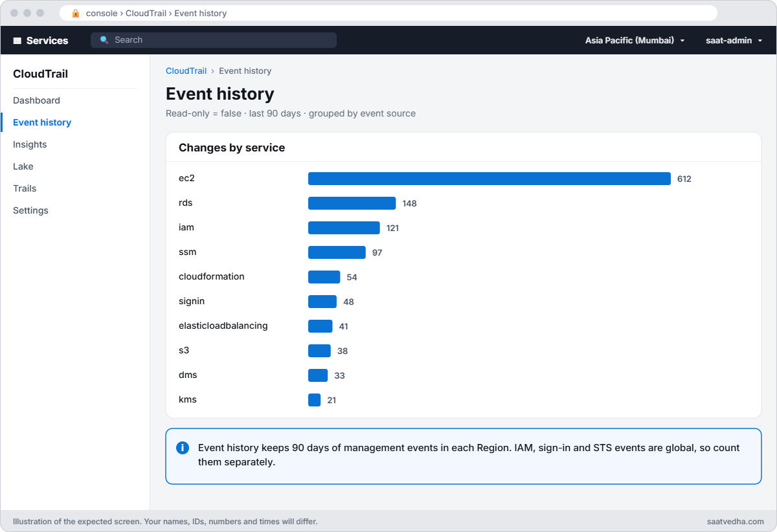Click the Event history breadcrumb text
This screenshot has width=777, height=532.
245,71
